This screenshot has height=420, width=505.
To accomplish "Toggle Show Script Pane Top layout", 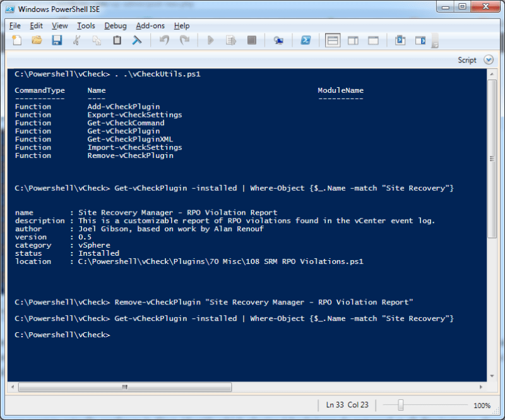I will 333,40.
